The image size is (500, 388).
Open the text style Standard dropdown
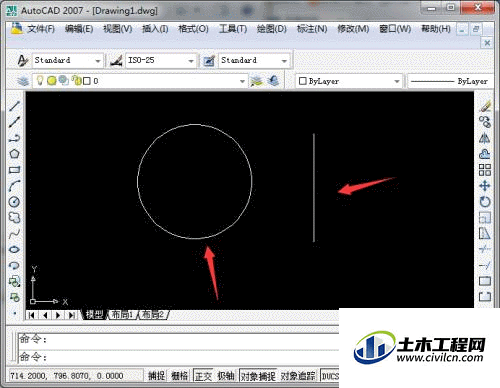click(x=98, y=61)
